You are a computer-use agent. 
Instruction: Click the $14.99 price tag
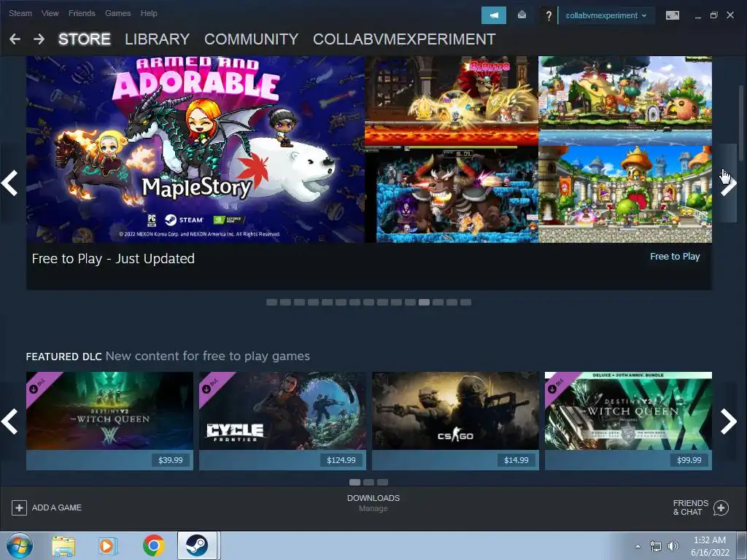pos(516,460)
